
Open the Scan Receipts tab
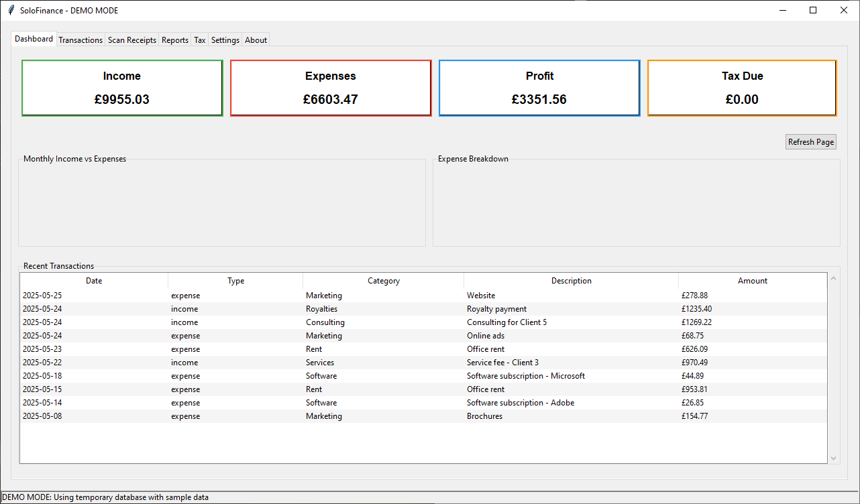[132, 40]
